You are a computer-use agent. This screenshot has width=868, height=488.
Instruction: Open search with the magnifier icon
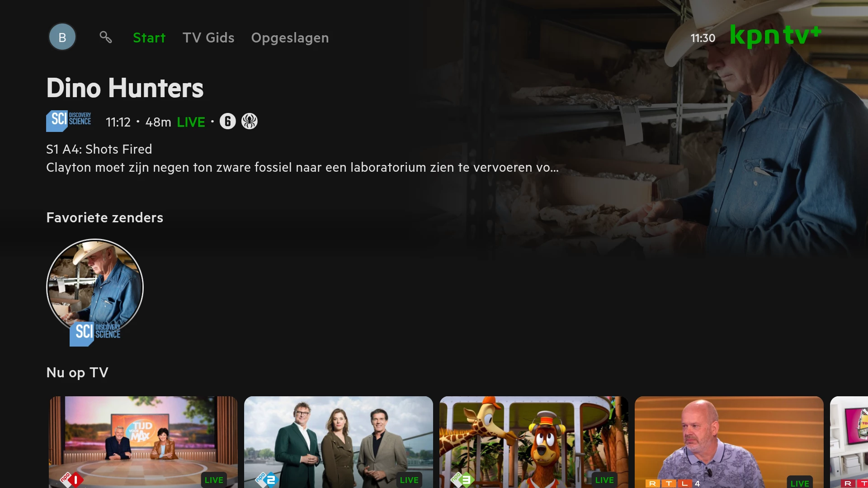[106, 37]
